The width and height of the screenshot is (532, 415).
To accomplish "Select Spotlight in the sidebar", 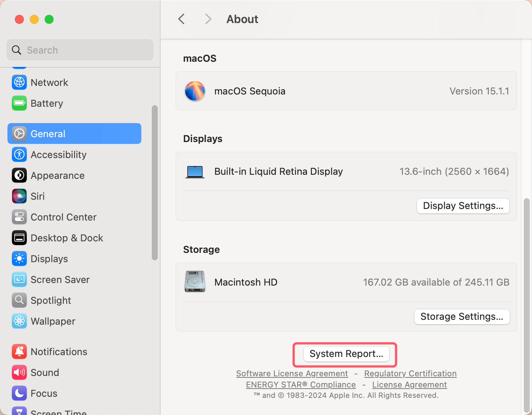I will tap(51, 300).
